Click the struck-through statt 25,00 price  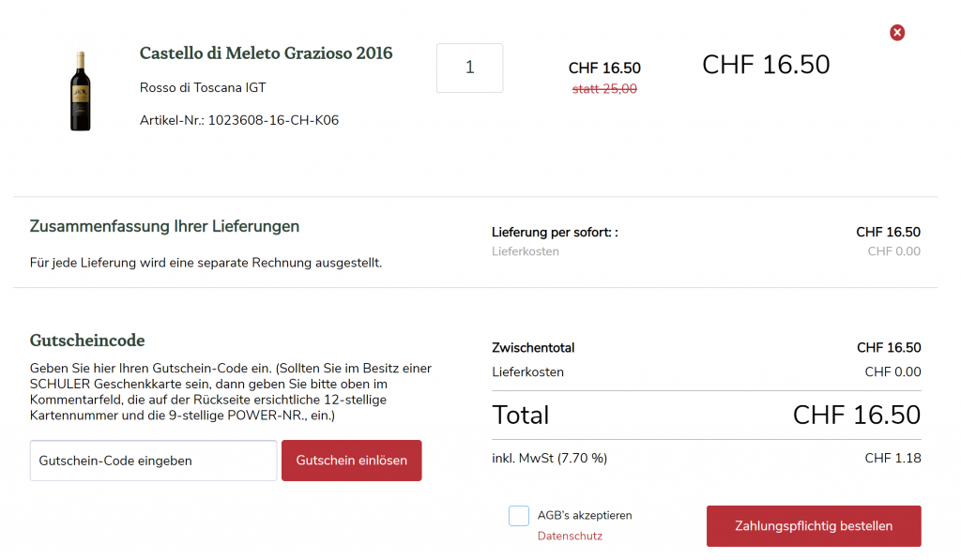pos(604,89)
